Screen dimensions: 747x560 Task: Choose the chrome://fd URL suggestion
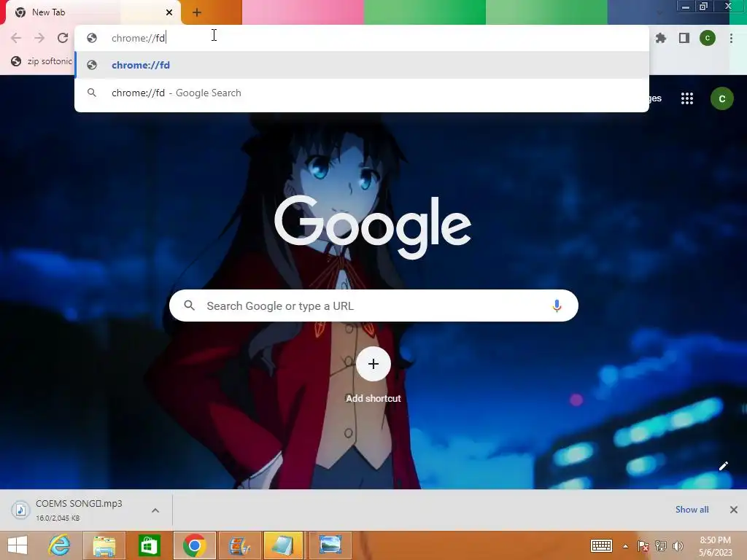click(362, 65)
